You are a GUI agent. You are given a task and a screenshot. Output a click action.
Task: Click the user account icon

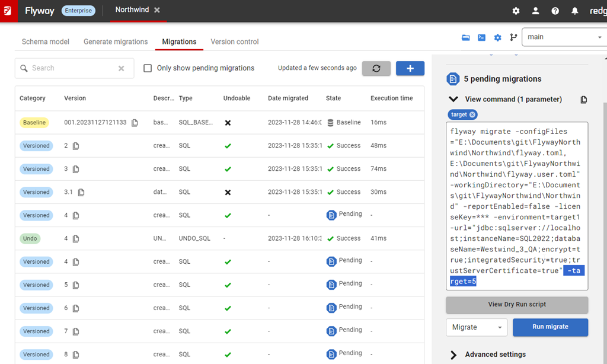tap(535, 11)
